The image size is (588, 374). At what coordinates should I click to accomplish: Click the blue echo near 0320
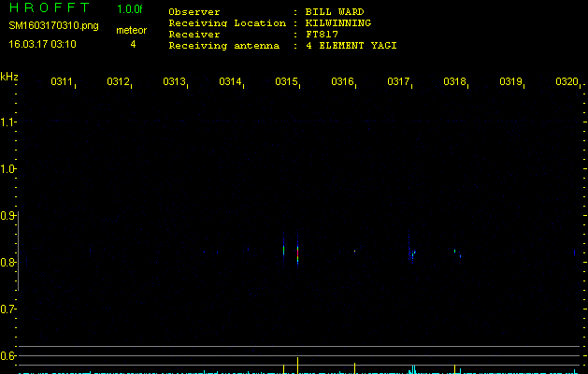click(575, 252)
